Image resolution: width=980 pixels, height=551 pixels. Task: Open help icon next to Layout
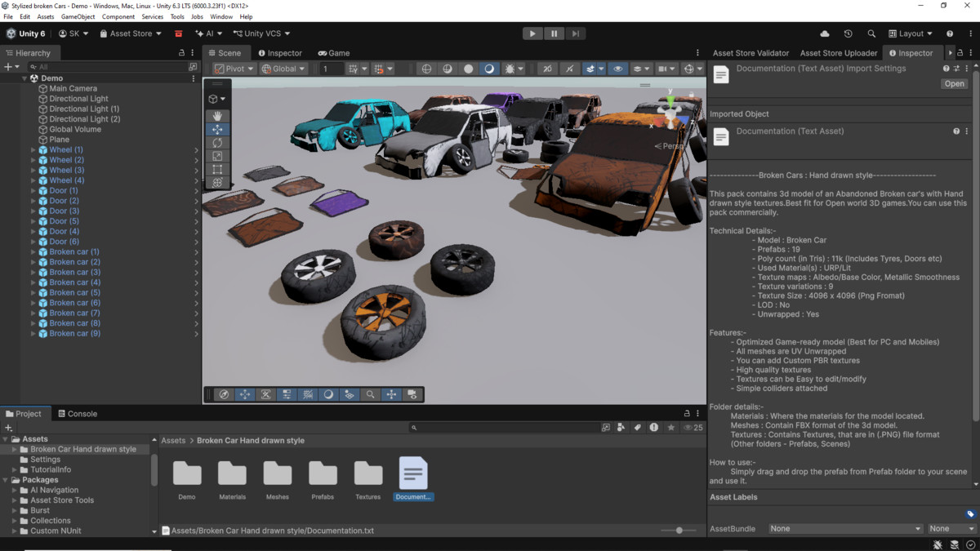click(950, 33)
